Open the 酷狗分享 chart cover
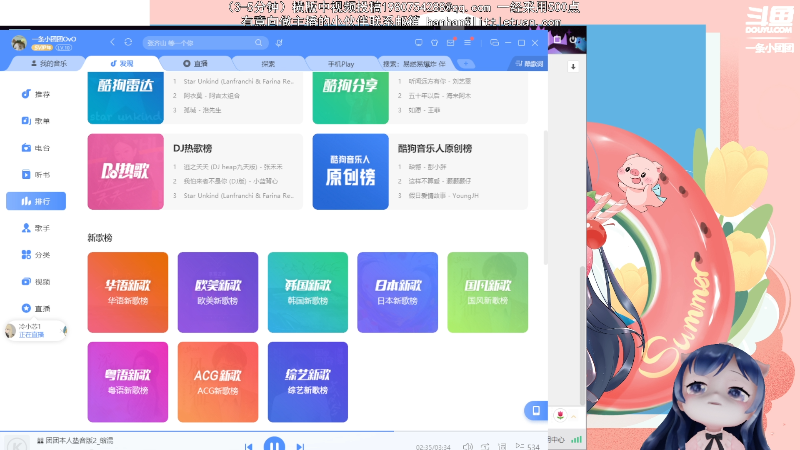Screen dimensions: 800x450 click(351, 97)
